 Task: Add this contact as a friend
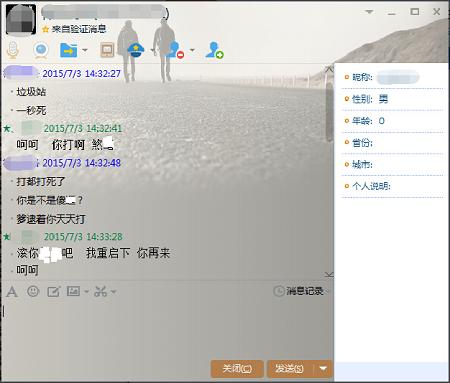coord(214,50)
